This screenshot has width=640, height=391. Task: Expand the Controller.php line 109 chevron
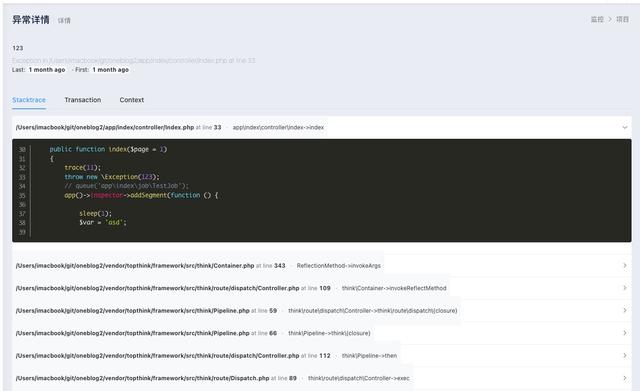pyautogui.click(x=624, y=288)
